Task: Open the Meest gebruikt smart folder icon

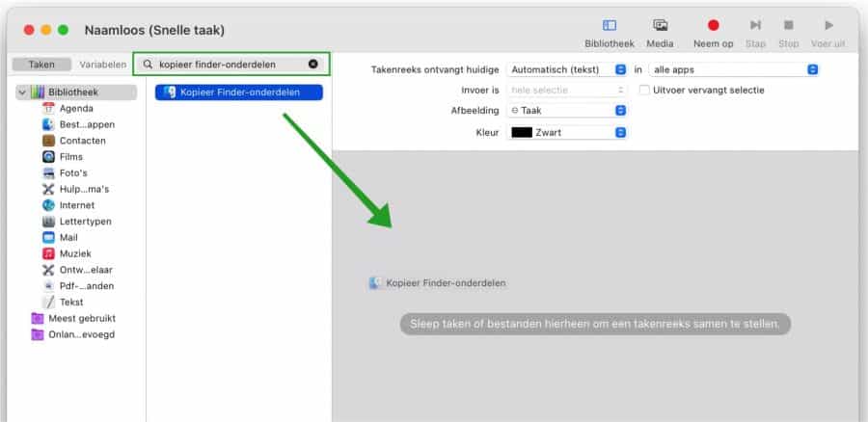Action: pyautogui.click(x=37, y=318)
